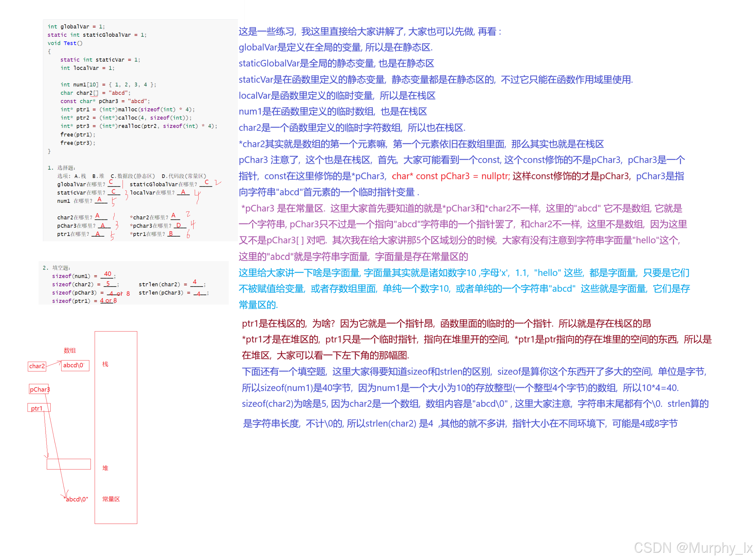Click the 栈 label in the memory column
The height and width of the screenshot is (560, 754).
(x=105, y=364)
